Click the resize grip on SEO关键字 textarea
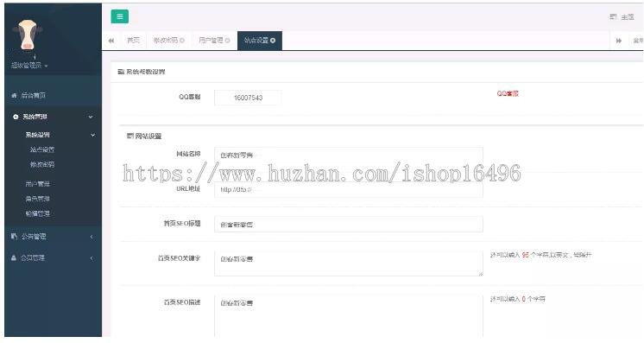The width and height of the screenshot is (644, 343). point(481,274)
